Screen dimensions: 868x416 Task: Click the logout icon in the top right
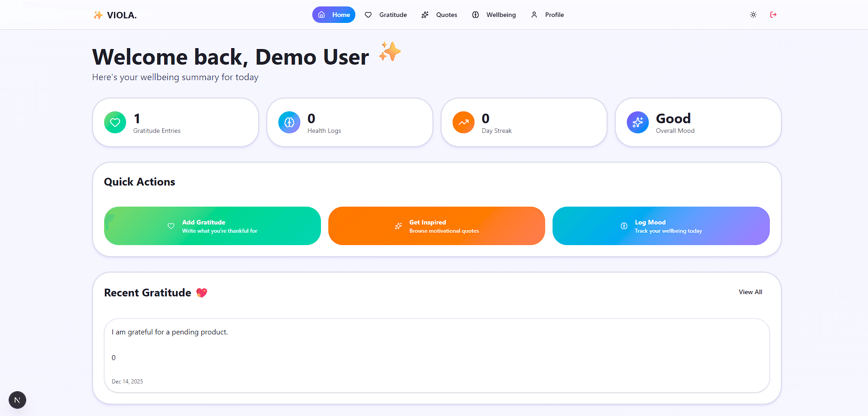coord(774,15)
